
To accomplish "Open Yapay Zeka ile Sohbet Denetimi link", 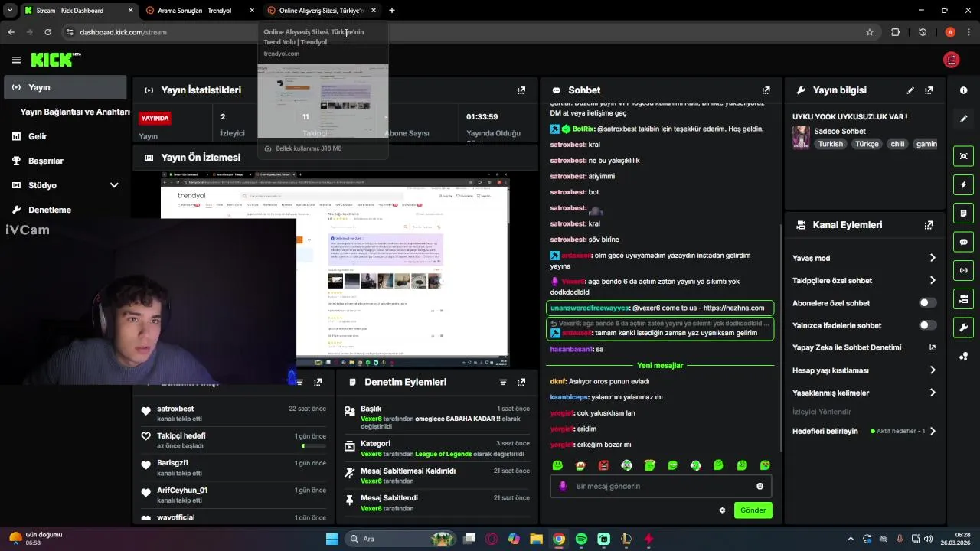I will coord(864,347).
